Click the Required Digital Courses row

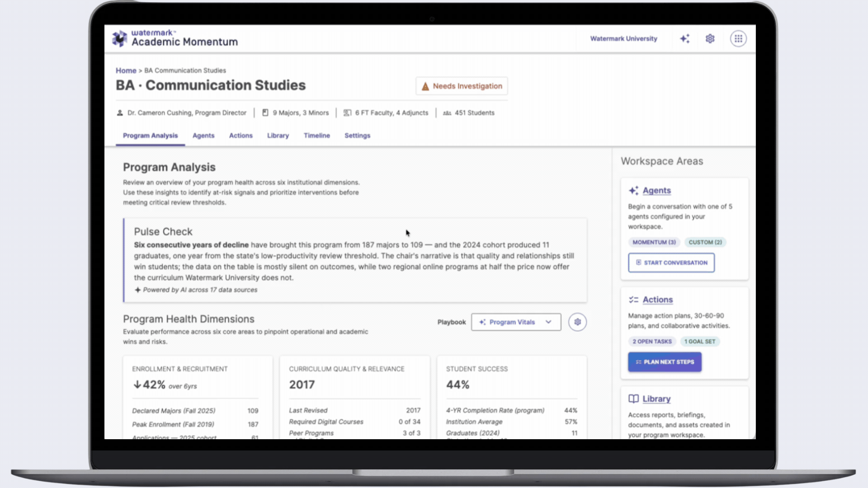(x=354, y=422)
